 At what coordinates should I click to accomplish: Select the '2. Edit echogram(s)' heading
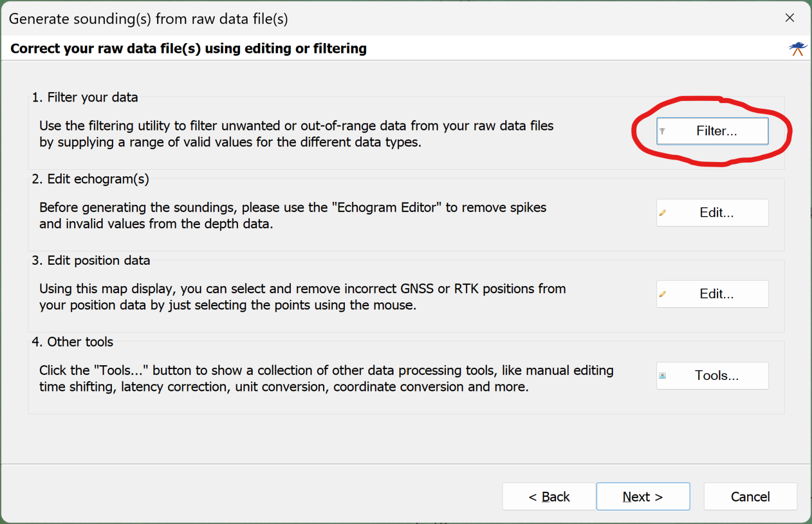click(x=90, y=179)
